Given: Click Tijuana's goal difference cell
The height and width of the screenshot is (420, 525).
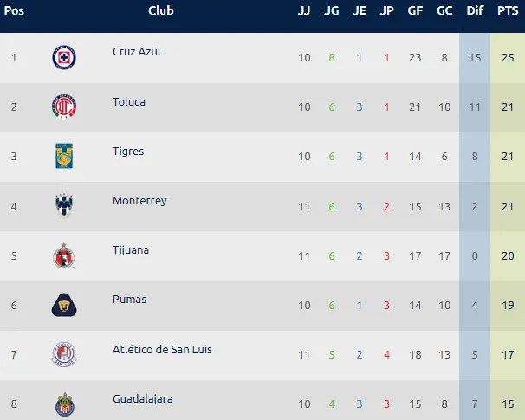Looking at the screenshot, I should (x=475, y=255).
